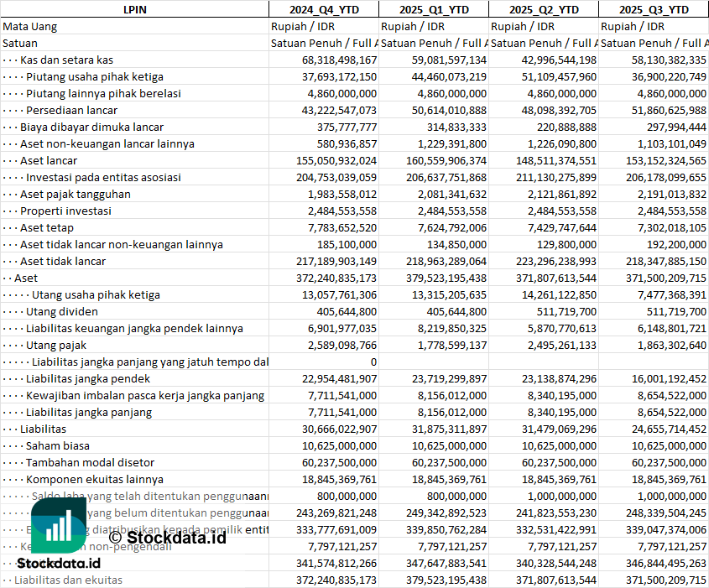Click the Satuan row label
The image size is (709, 588).
point(20,44)
